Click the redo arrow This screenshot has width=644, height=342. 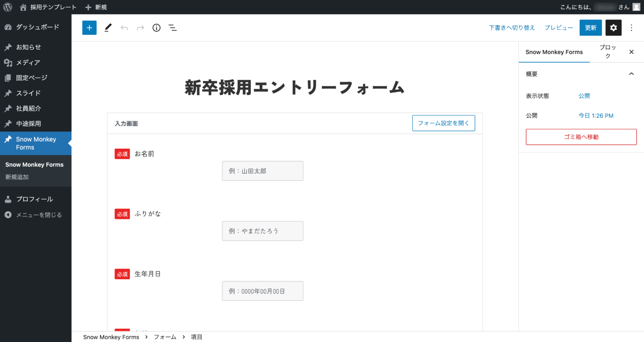click(141, 28)
